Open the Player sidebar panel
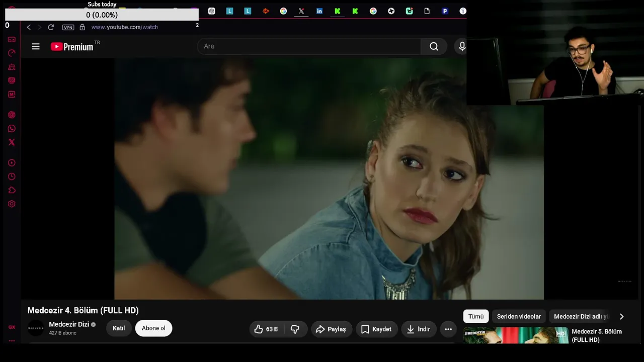 tap(12, 163)
